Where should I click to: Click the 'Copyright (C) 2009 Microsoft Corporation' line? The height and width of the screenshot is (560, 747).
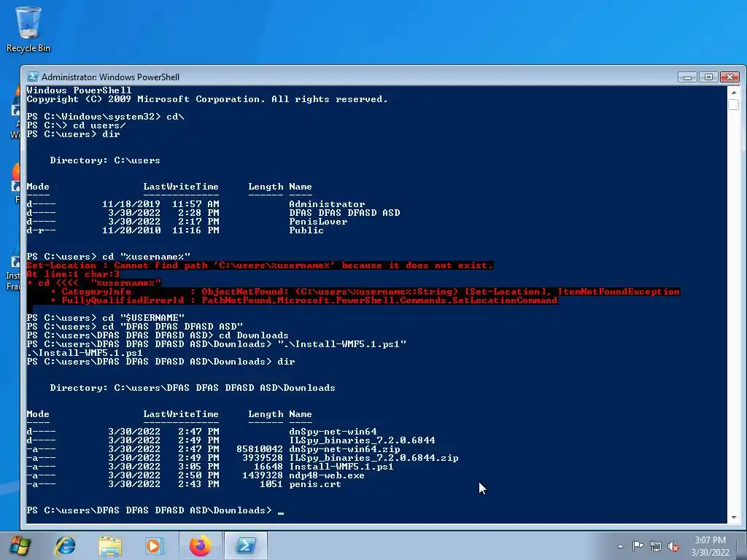point(207,99)
